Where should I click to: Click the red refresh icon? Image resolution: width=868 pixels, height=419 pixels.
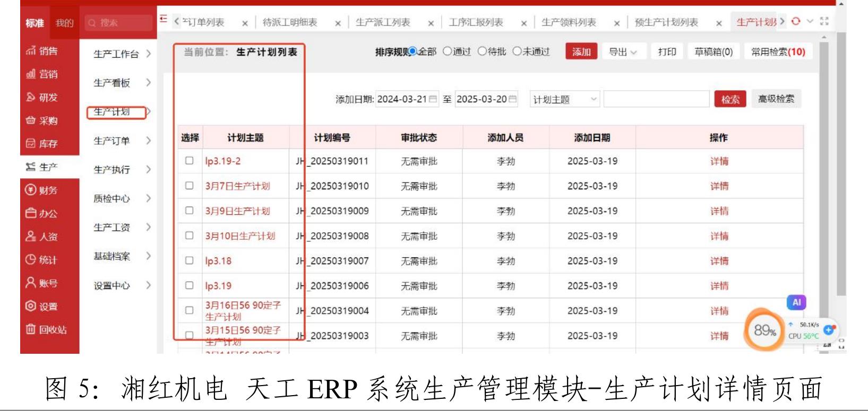point(795,21)
